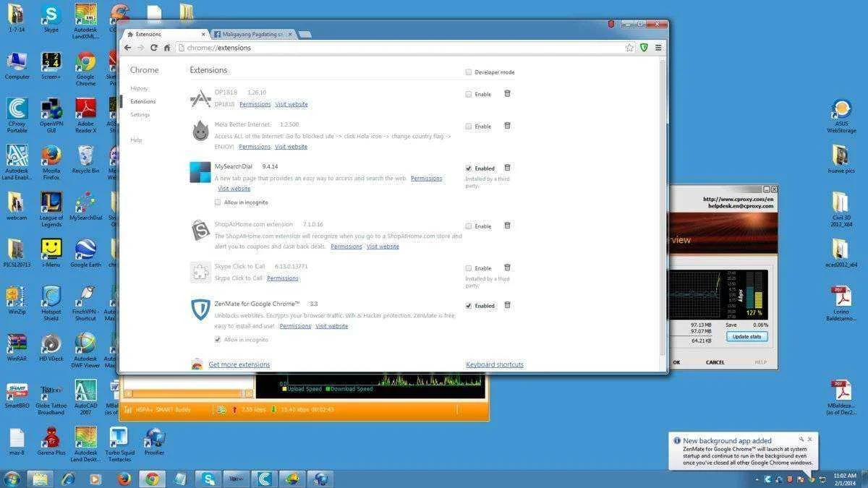Remove Skype Click to Call trash icon
The height and width of the screenshot is (488, 868).
click(x=507, y=267)
